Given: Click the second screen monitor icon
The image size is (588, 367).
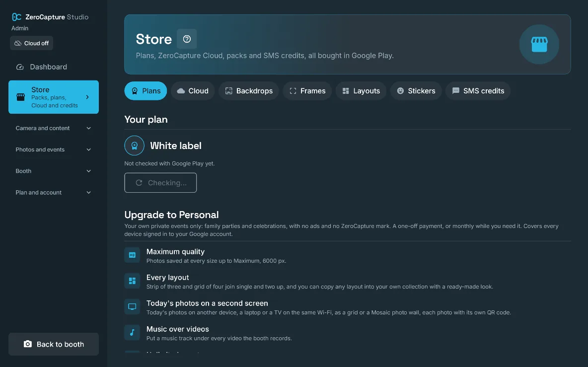Looking at the screenshot, I should 132,306.
